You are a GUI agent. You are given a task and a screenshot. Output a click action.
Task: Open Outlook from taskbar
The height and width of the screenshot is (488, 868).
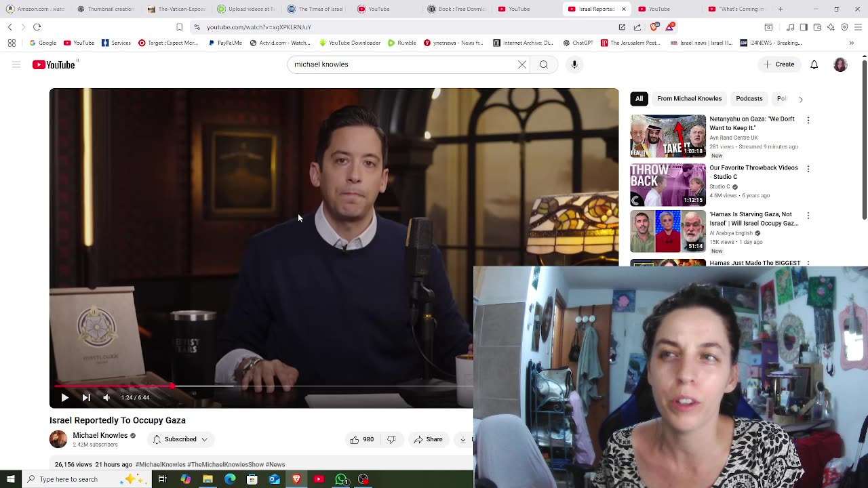(x=274, y=479)
